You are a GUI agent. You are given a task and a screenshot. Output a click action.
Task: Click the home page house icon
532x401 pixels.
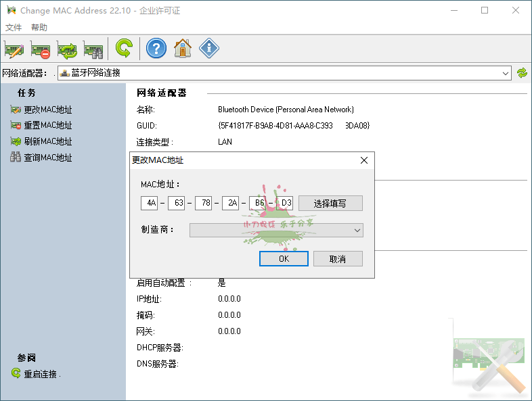click(183, 49)
